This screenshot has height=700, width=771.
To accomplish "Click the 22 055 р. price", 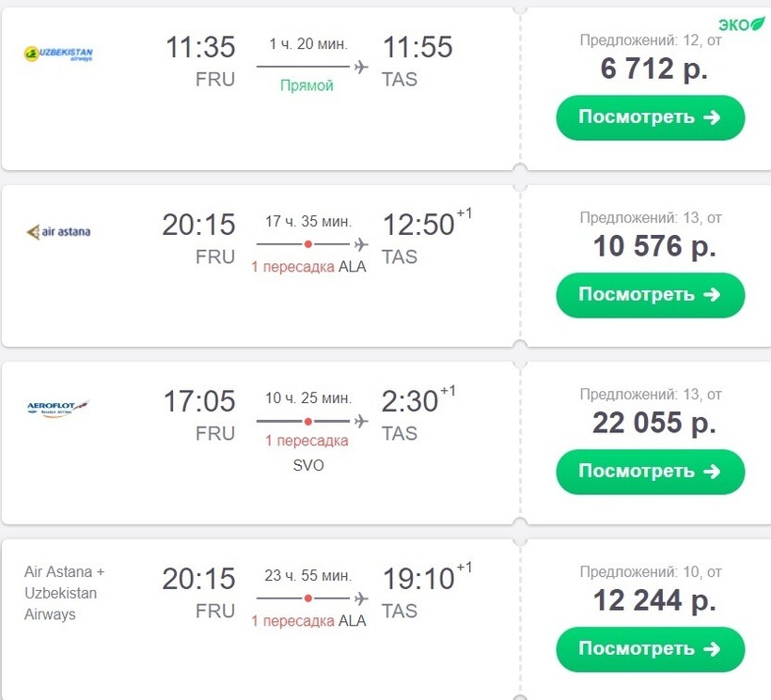I will pyautogui.click(x=653, y=423).
